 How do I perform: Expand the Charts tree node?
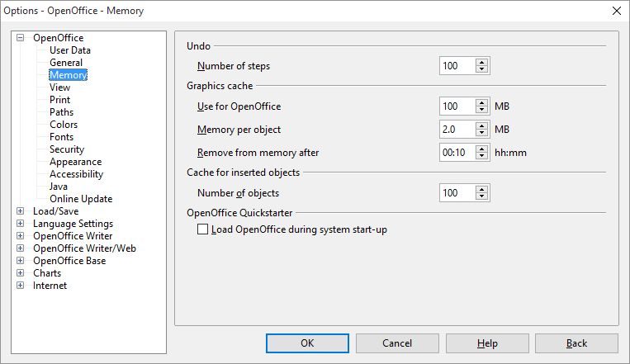[20, 273]
